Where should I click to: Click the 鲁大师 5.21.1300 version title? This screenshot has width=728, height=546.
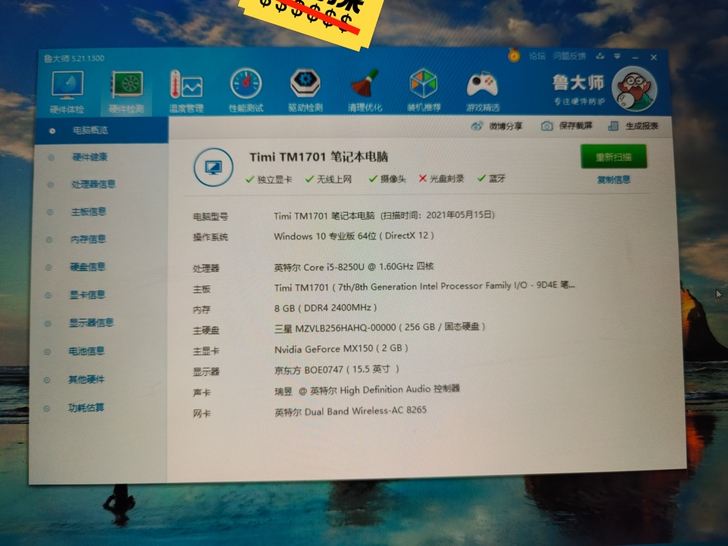point(74,58)
